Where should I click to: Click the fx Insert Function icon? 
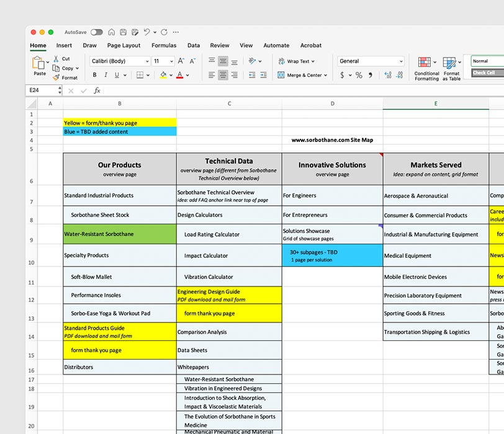point(97,91)
